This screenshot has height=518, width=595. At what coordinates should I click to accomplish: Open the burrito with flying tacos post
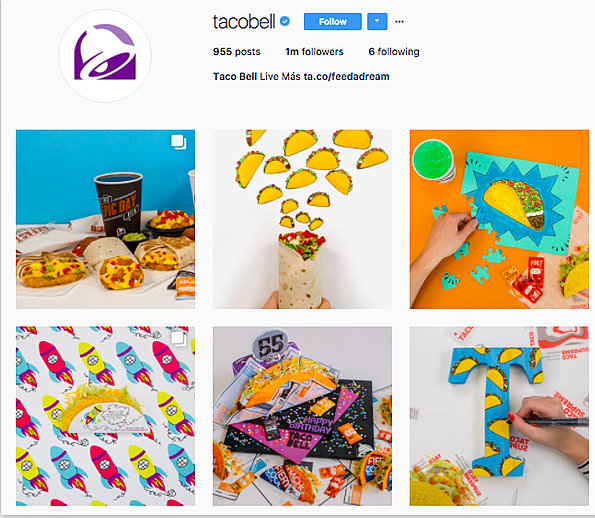[x=302, y=219]
